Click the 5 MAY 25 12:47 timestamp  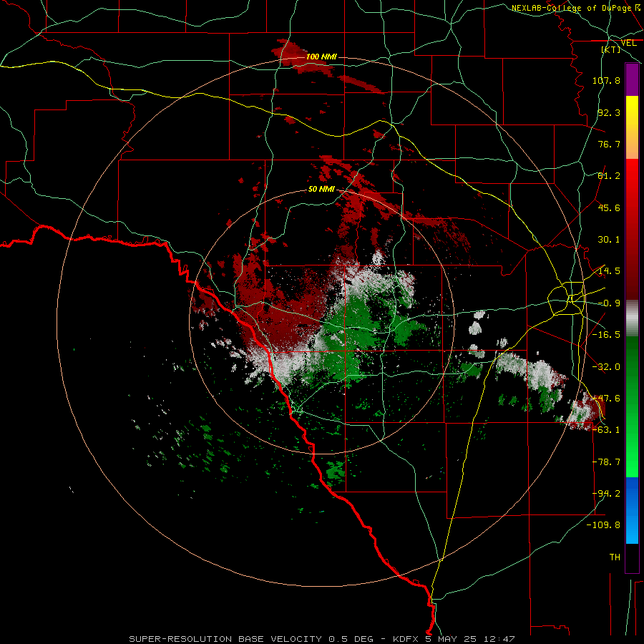pos(470,639)
